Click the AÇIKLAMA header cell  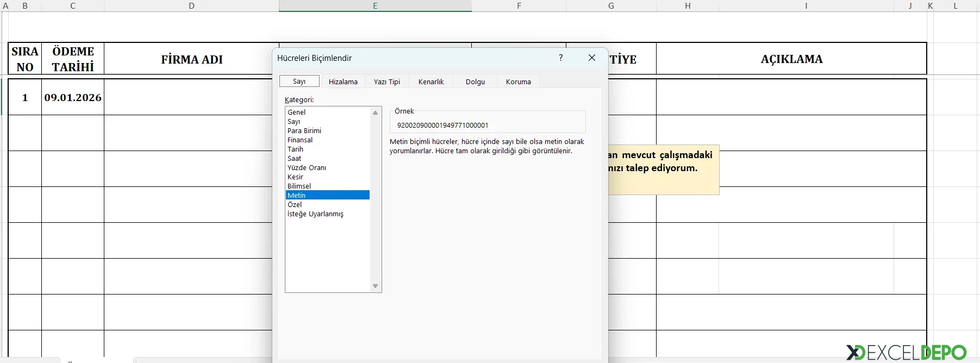[791, 59]
